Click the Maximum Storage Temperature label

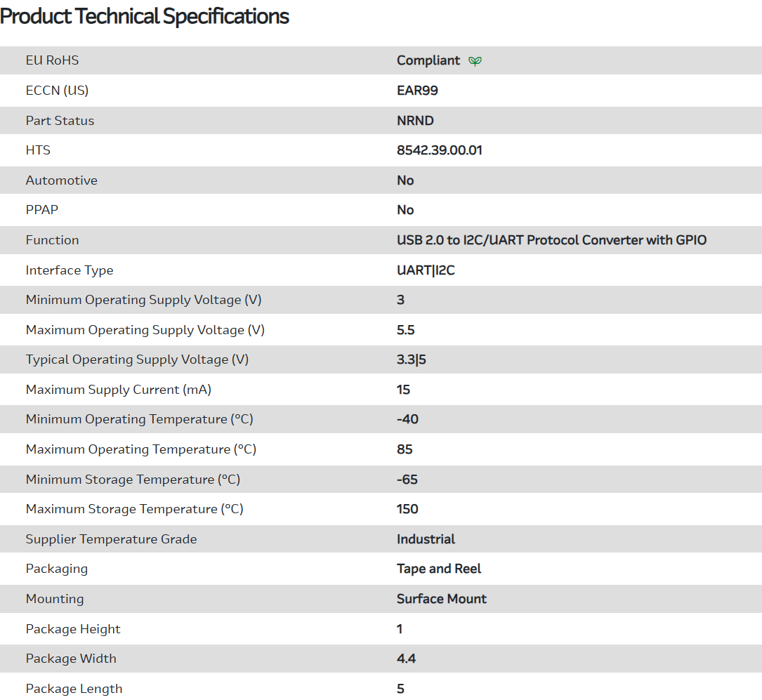[x=134, y=509]
